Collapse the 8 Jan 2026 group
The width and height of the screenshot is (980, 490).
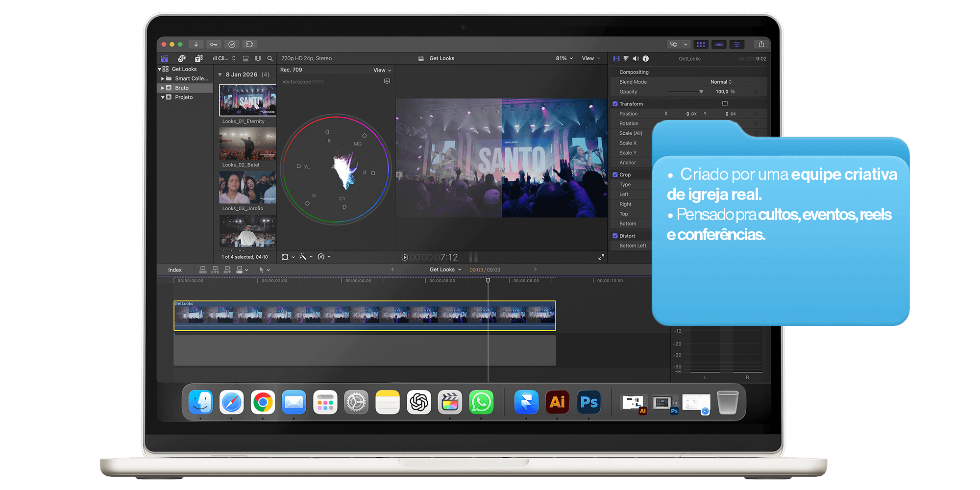220,74
